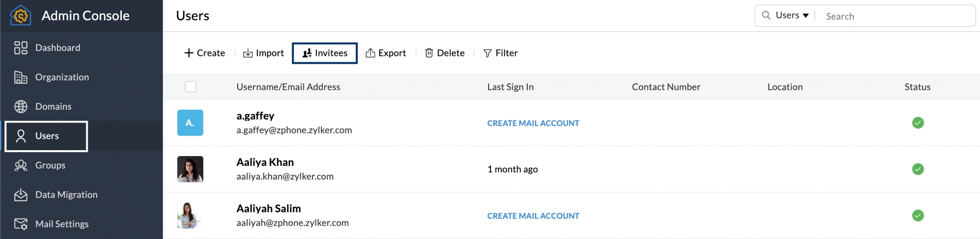Click the search magnifier icon
The height and width of the screenshot is (239, 980).
[766, 16]
